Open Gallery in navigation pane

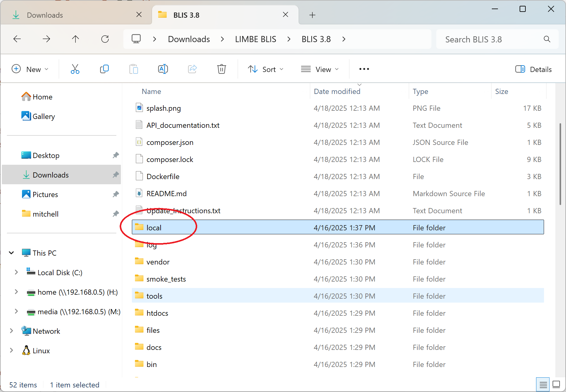[x=38, y=116]
